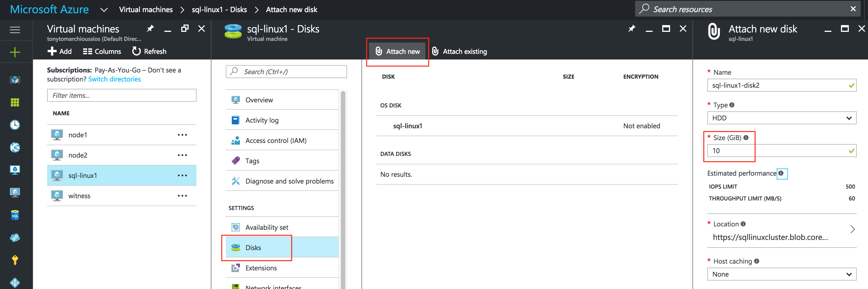This screenshot has width=868, height=289.
Task: Click the green plus New resource icon
Action: tap(15, 52)
